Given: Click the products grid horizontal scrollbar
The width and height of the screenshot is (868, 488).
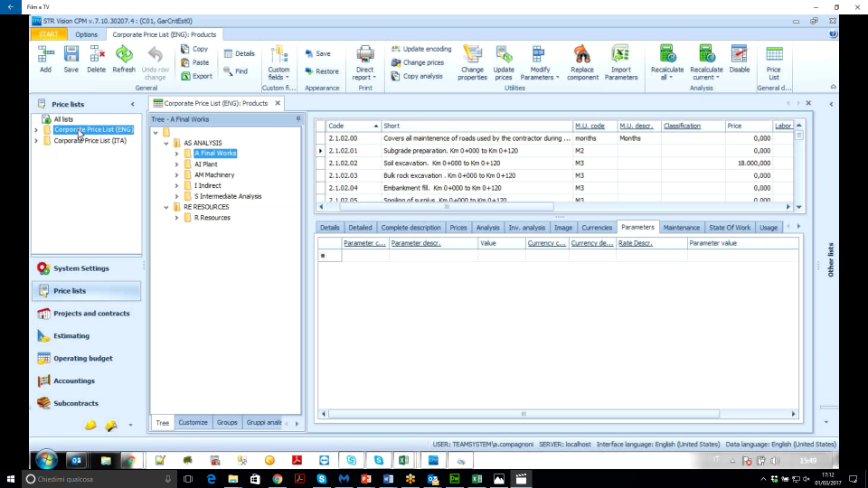Looking at the screenshot, I should pos(447,206).
